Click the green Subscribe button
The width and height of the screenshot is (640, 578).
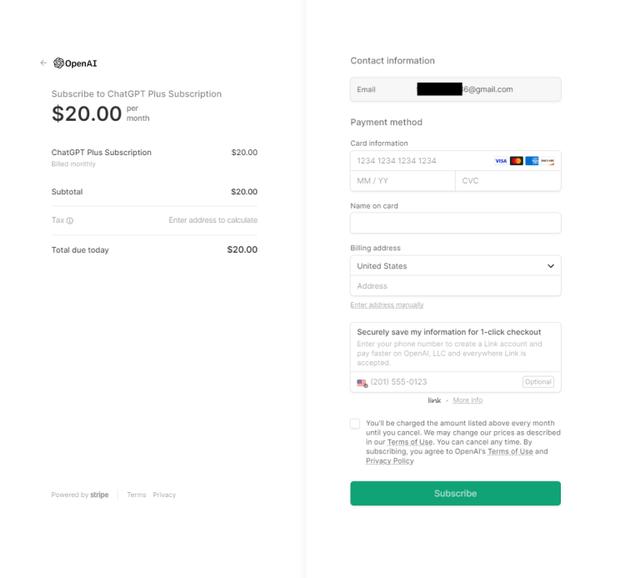click(x=456, y=494)
